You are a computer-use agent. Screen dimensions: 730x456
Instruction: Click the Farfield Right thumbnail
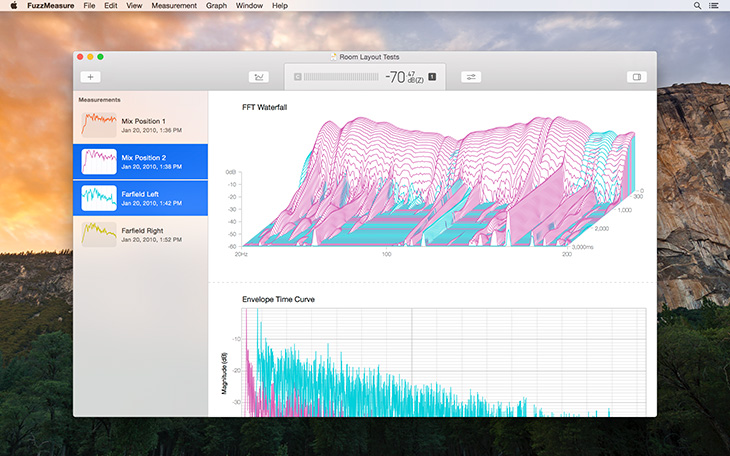pyautogui.click(x=97, y=233)
